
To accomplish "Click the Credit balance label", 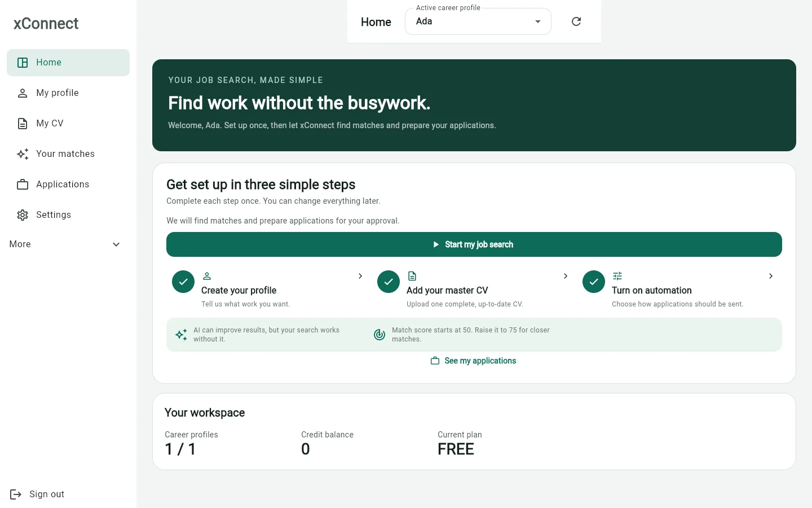I will point(328,435).
